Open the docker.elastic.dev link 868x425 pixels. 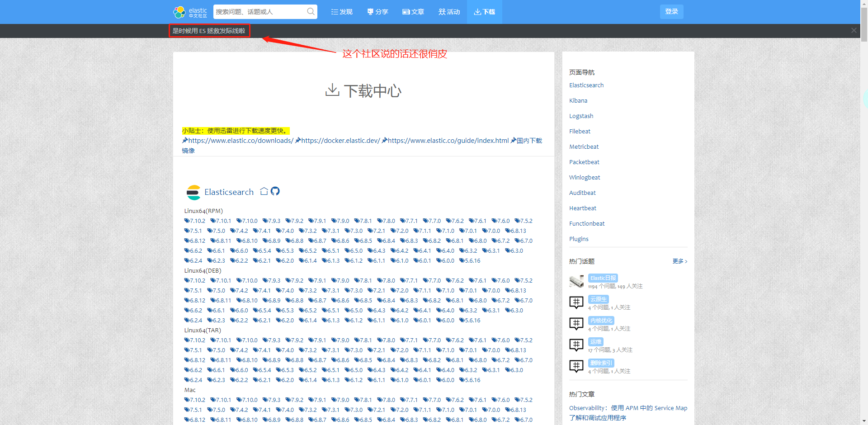click(338, 141)
